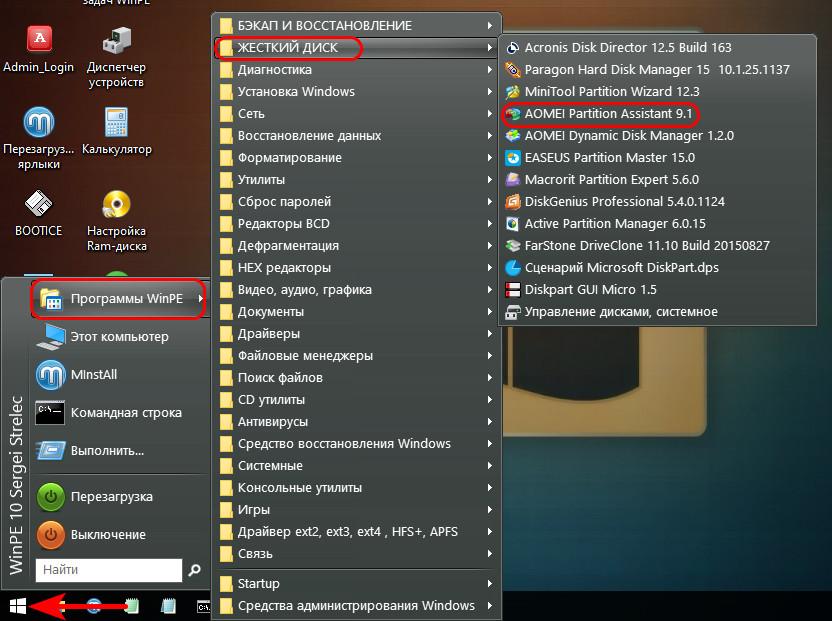Click Выполнить... in start menu
This screenshot has height=621, width=832.
(x=120, y=451)
